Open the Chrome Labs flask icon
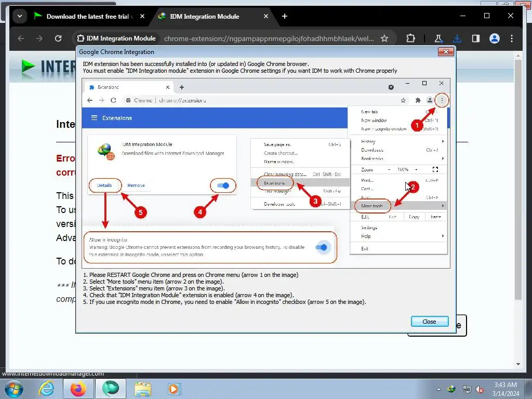This screenshot has height=399, width=532. coord(438,38)
